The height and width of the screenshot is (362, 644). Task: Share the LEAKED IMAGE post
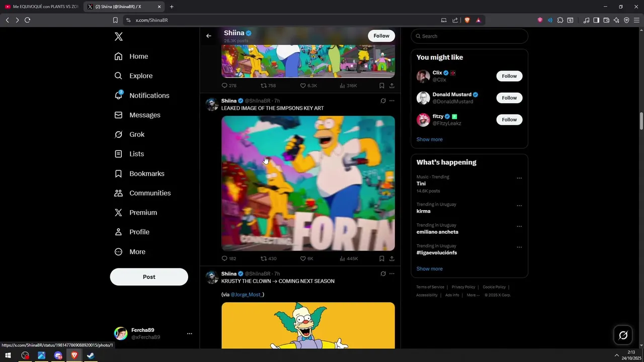point(392,258)
